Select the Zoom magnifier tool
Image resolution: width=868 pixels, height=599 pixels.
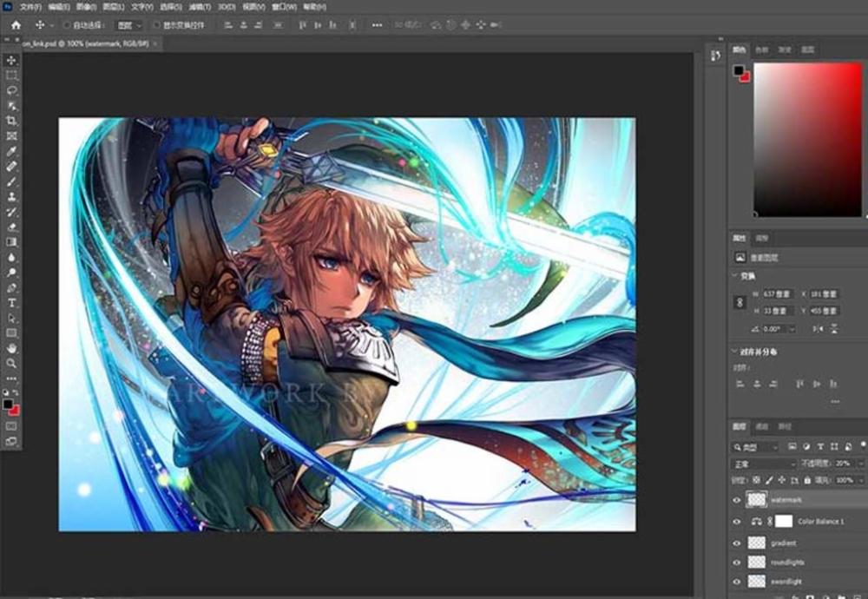tap(12, 363)
